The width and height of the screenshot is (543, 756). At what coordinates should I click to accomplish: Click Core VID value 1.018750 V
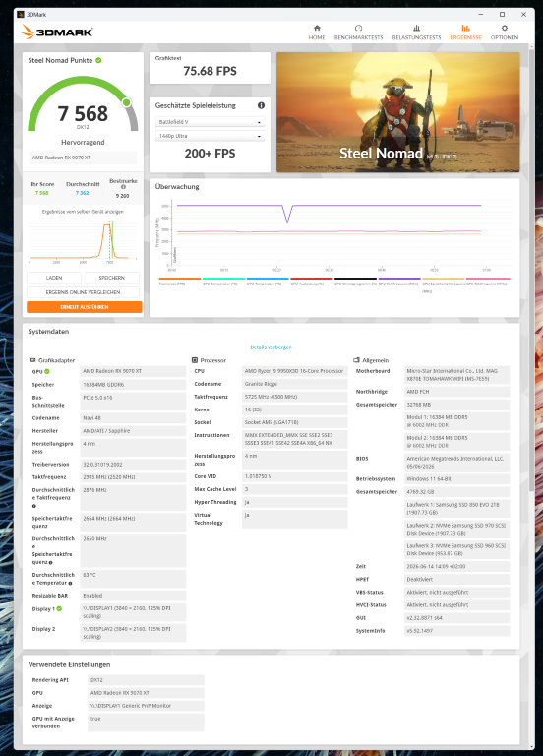coord(295,476)
